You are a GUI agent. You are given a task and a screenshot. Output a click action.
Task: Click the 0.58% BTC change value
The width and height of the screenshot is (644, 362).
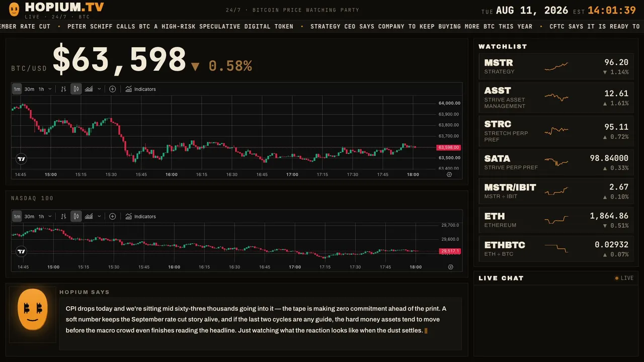(x=230, y=66)
